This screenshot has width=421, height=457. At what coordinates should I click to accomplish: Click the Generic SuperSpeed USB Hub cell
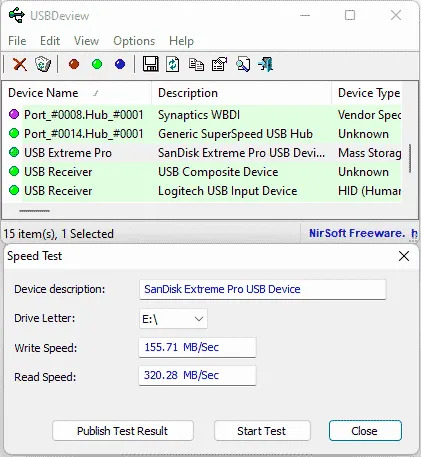click(235, 134)
